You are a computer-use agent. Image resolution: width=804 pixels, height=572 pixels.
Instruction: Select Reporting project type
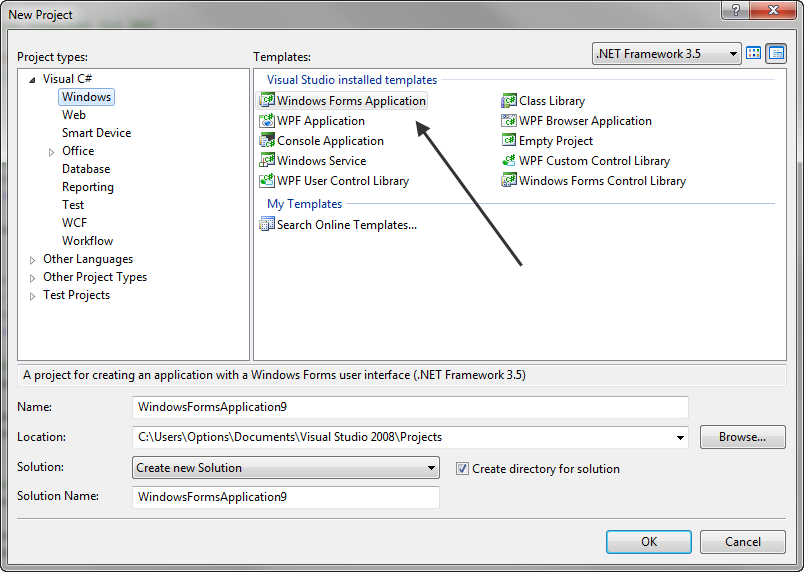[x=88, y=187]
